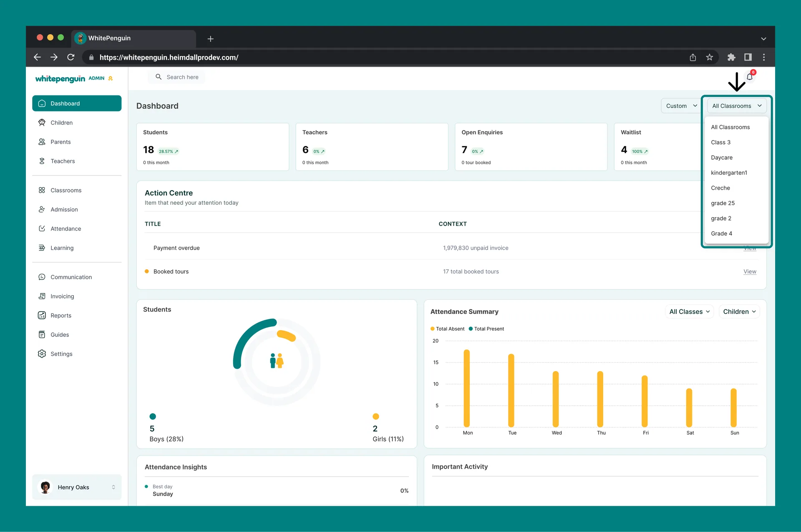This screenshot has height=532, width=801.
Task: Click the Total Absent legend dot
Action: (x=433, y=329)
